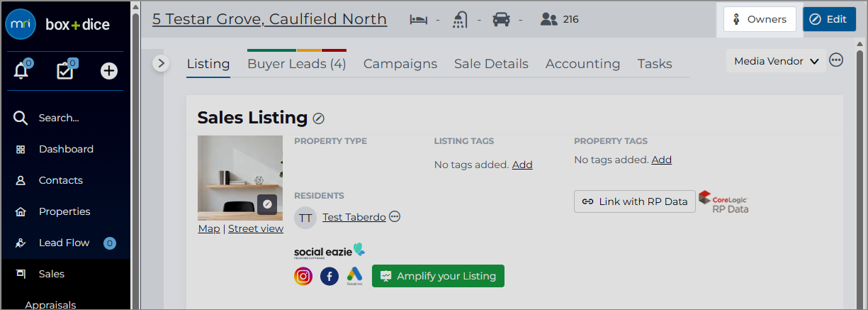Image resolution: width=868 pixels, height=310 pixels.
Task: Click the Link with RP Data button
Action: 635,201
